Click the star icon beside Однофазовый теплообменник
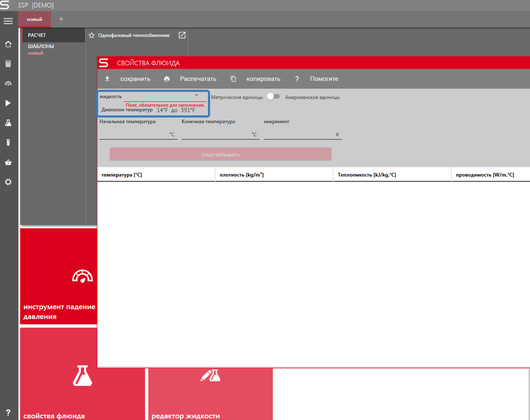530x420 pixels. click(x=92, y=35)
